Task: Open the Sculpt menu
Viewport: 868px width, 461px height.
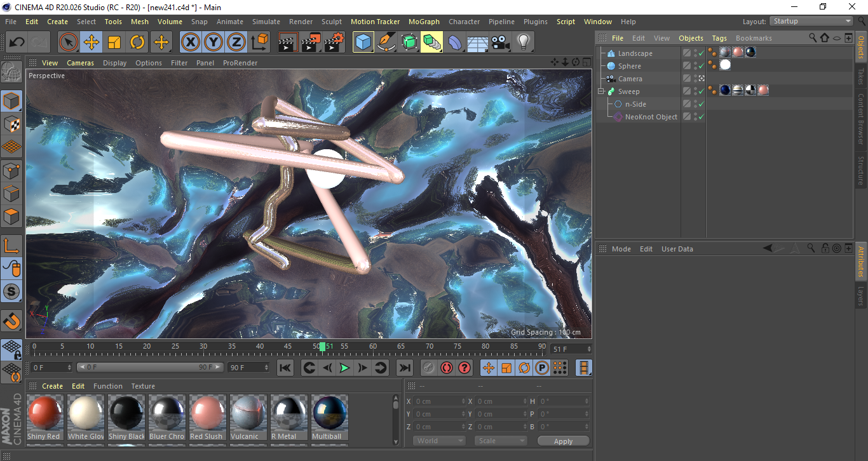Action: click(x=332, y=22)
